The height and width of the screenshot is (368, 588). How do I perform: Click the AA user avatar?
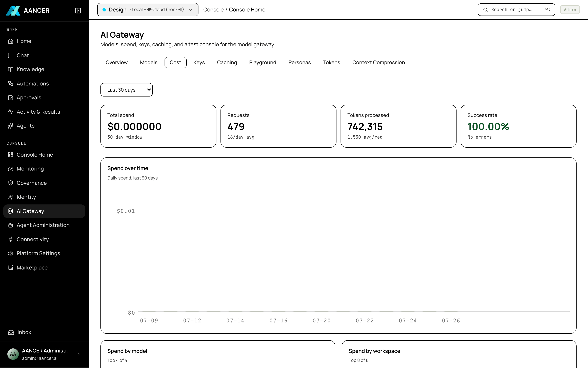click(13, 354)
